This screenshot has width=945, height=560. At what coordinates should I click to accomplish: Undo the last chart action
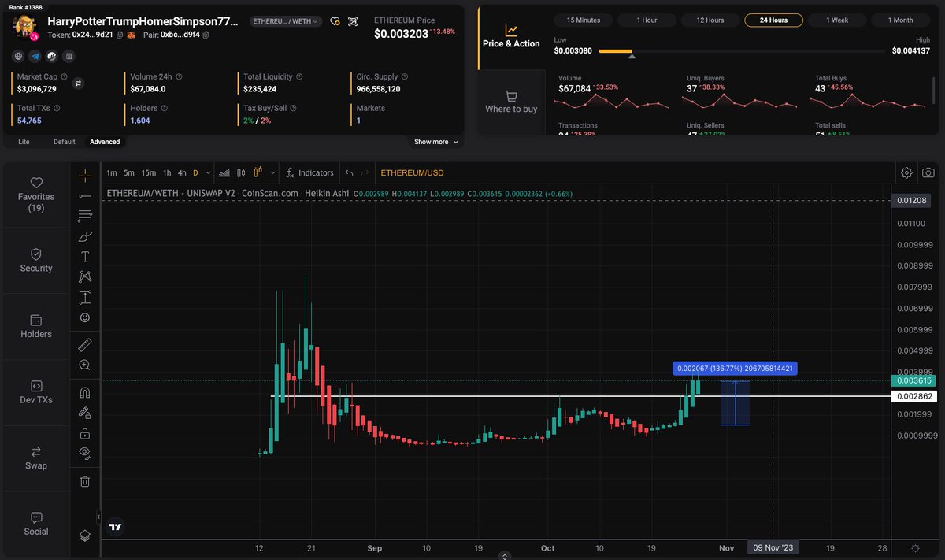point(350,172)
